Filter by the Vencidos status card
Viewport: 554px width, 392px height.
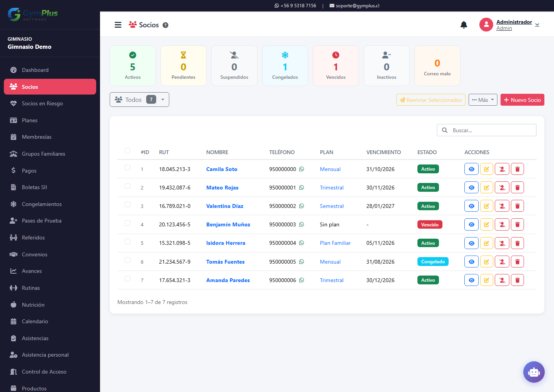336,66
